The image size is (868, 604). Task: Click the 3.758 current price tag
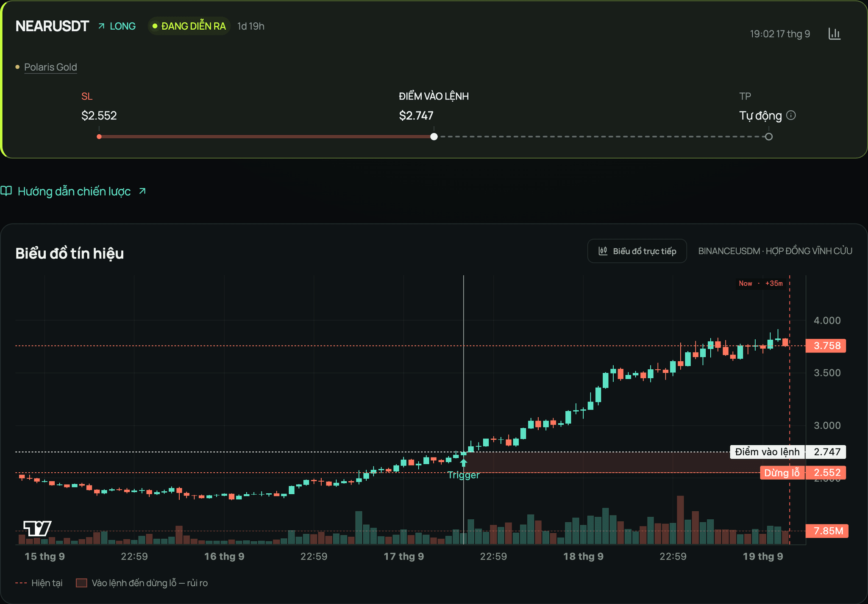(826, 346)
